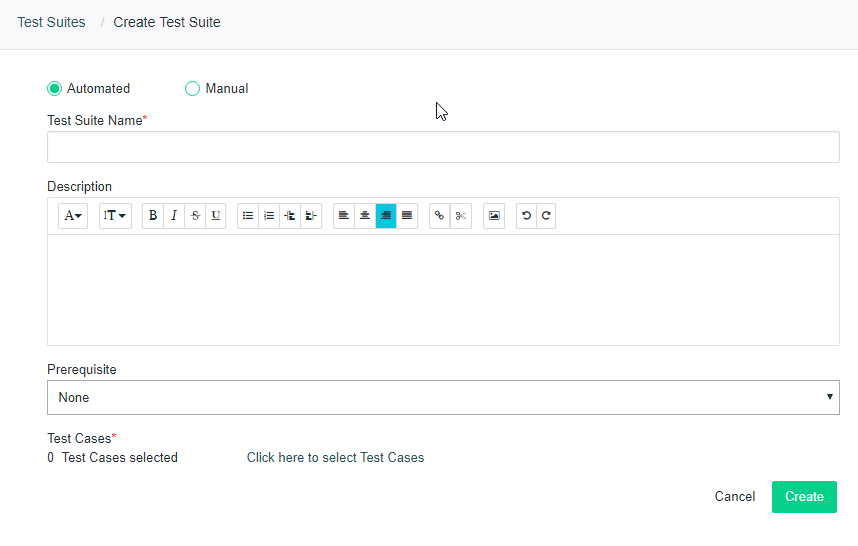Insert a bulleted list

[x=248, y=216]
